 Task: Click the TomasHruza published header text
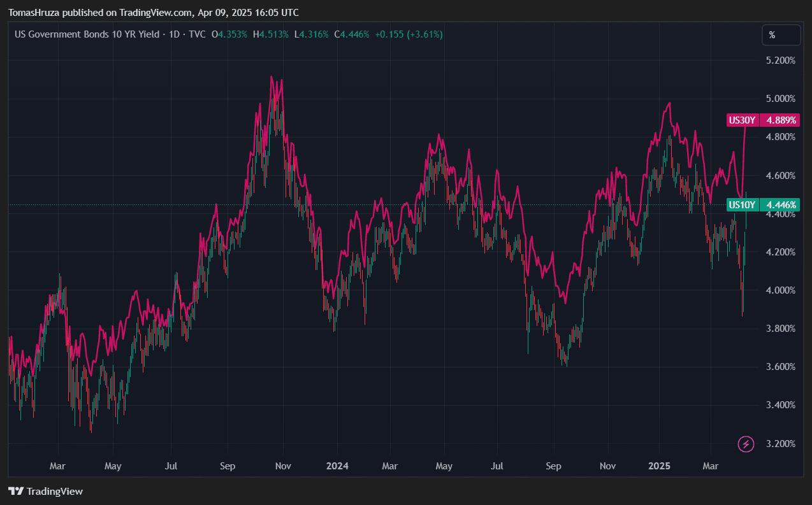pyautogui.click(x=153, y=13)
